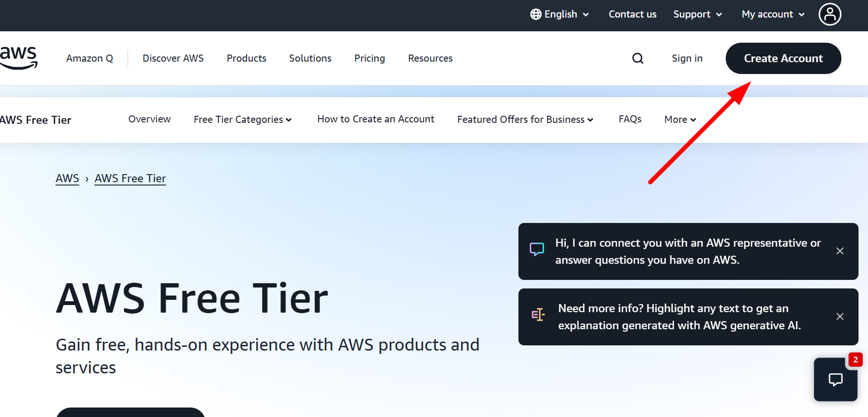Click the Need more info message text
Screen dimensions: 868x417
679,317
